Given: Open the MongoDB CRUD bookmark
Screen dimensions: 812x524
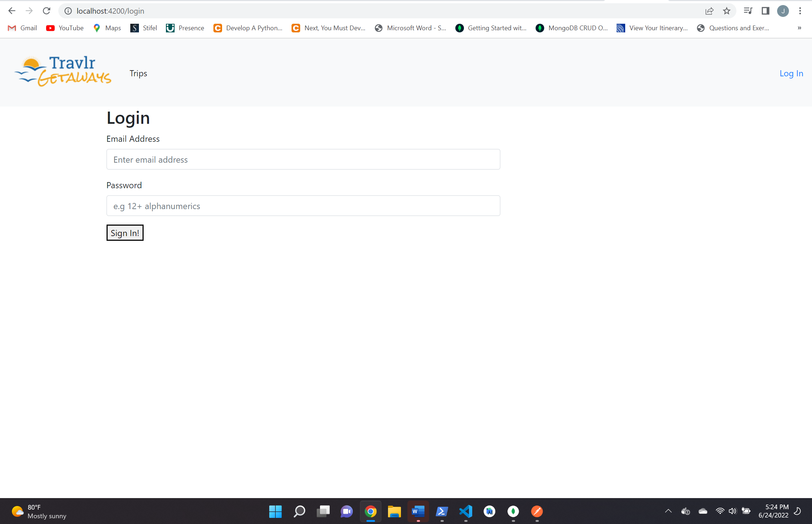Looking at the screenshot, I should pos(572,28).
